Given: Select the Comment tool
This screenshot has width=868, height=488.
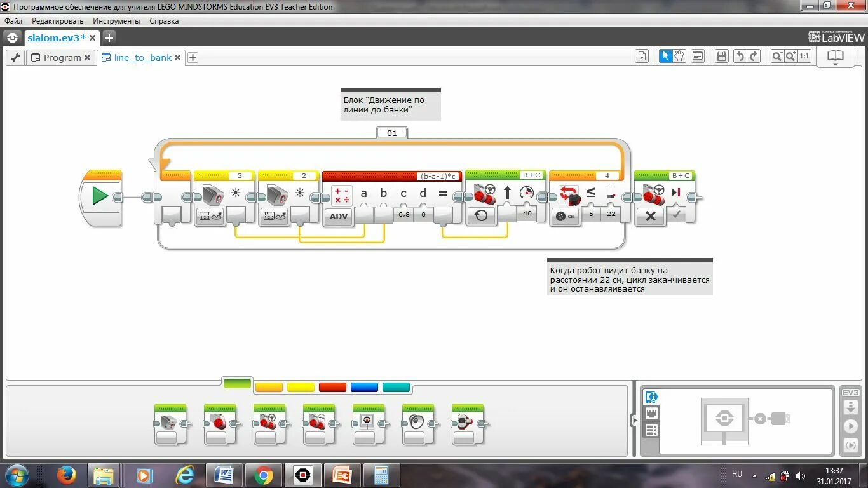Looking at the screenshot, I should pyautogui.click(x=698, y=57).
